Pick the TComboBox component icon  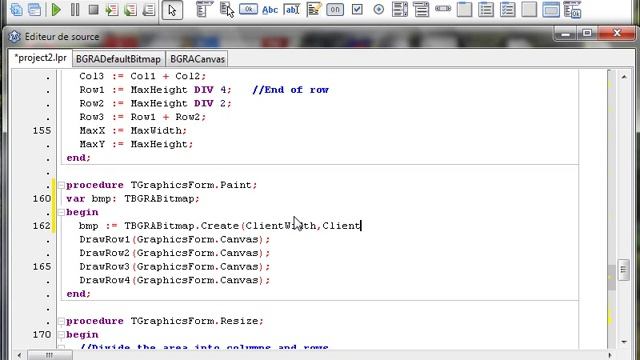[x=421, y=9]
